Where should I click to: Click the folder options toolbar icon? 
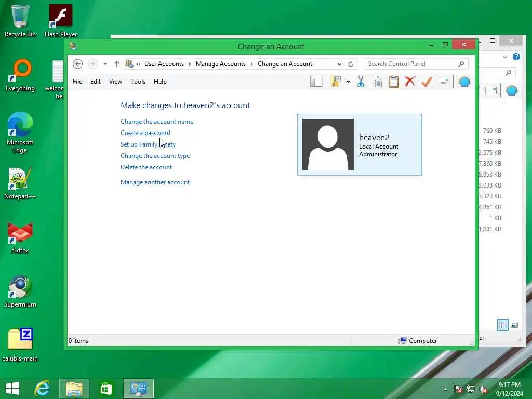pyautogui.click(x=336, y=82)
